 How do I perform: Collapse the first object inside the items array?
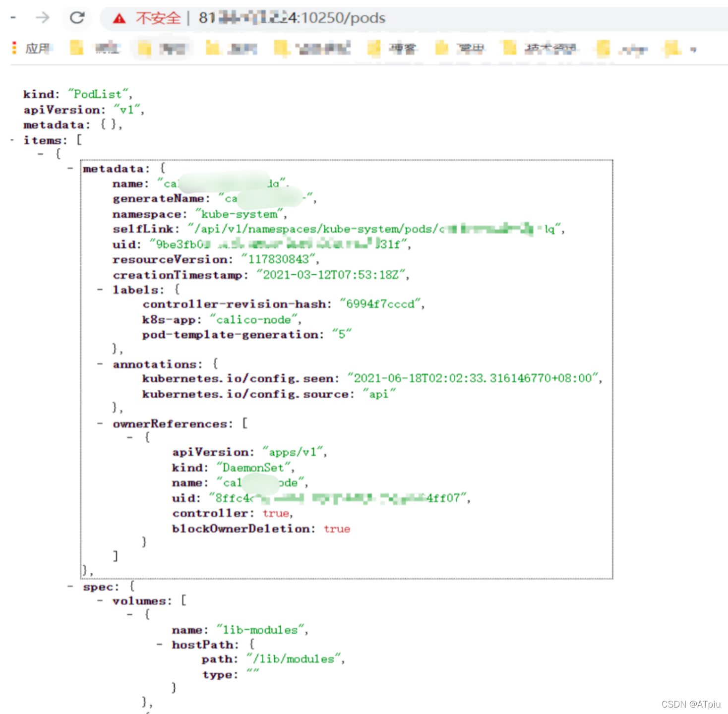41,154
